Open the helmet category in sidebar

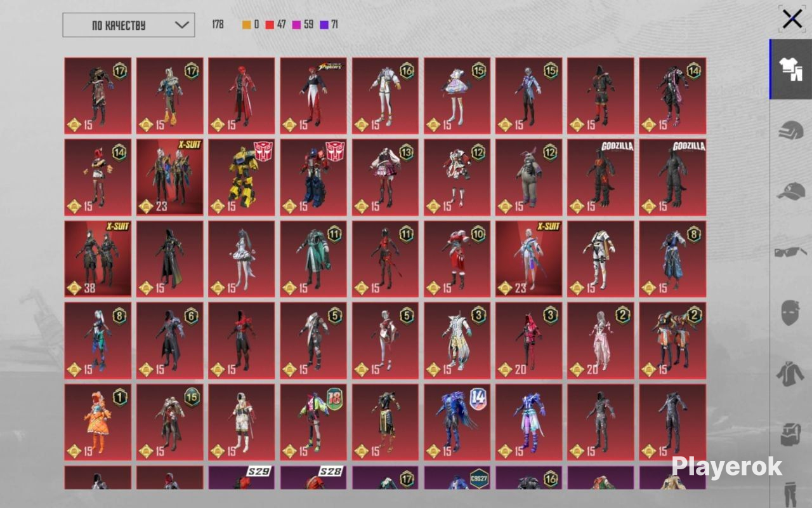point(791,131)
